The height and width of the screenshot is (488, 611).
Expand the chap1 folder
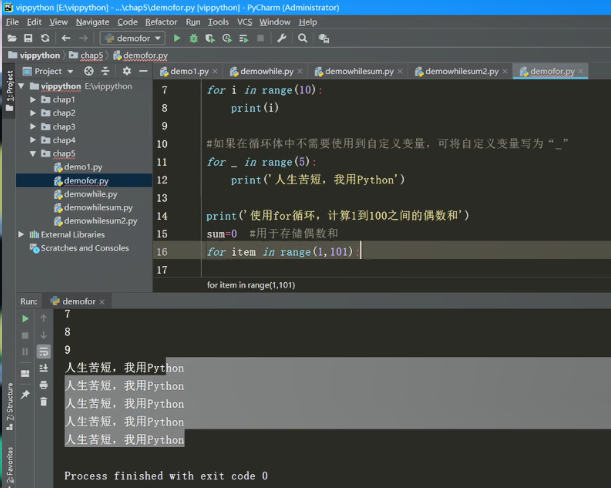coord(33,100)
